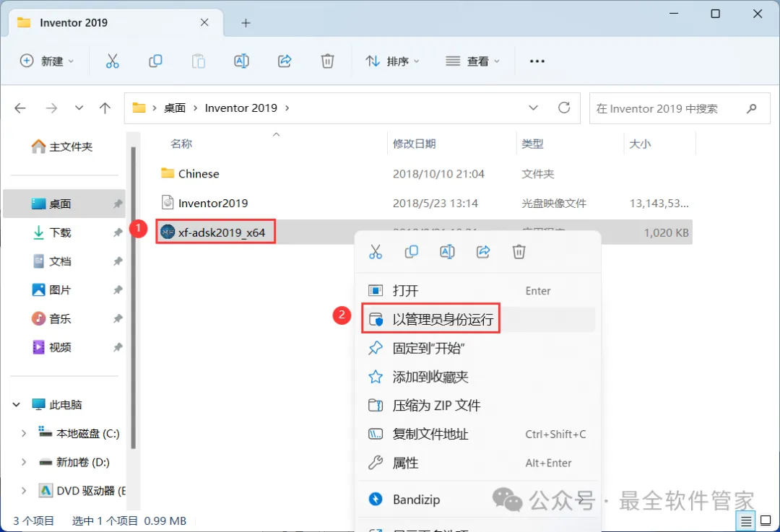Screen dimensions: 780x532
Task: Expand 新加卷 (D:) tree node
Action: [x=23, y=463]
